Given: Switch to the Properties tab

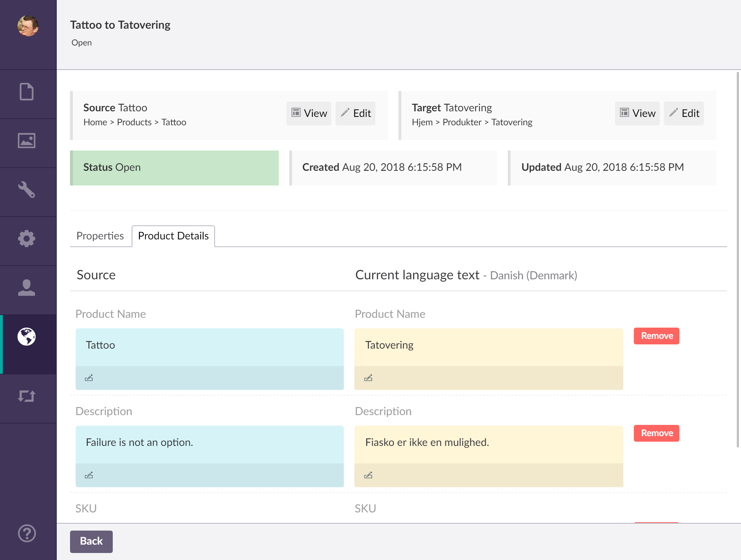Looking at the screenshot, I should (100, 236).
